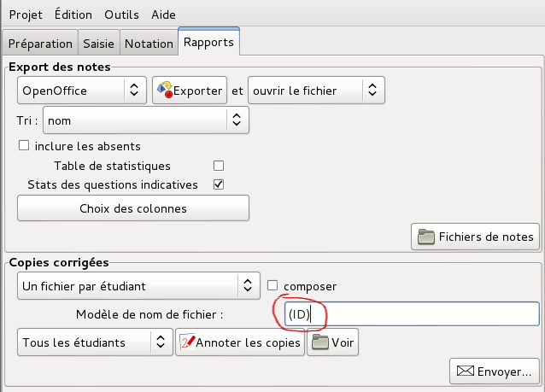Open the Voir folder icon
The image size is (545, 392).
tap(320, 342)
